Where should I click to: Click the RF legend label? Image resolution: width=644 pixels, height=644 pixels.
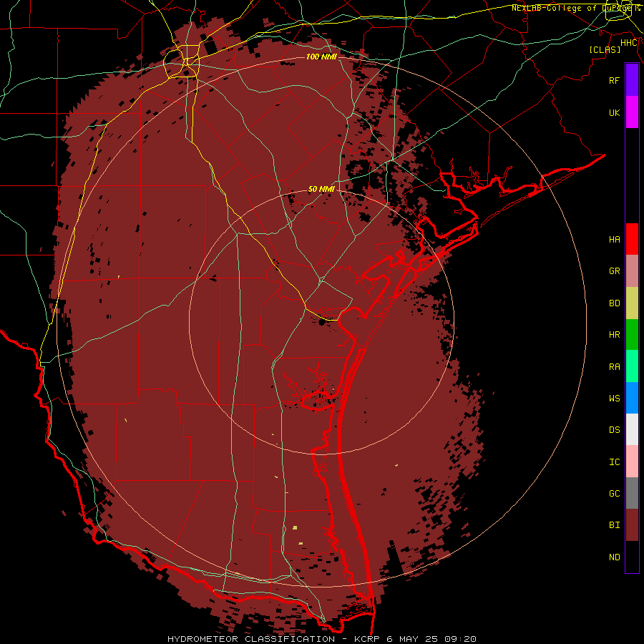tap(614, 80)
